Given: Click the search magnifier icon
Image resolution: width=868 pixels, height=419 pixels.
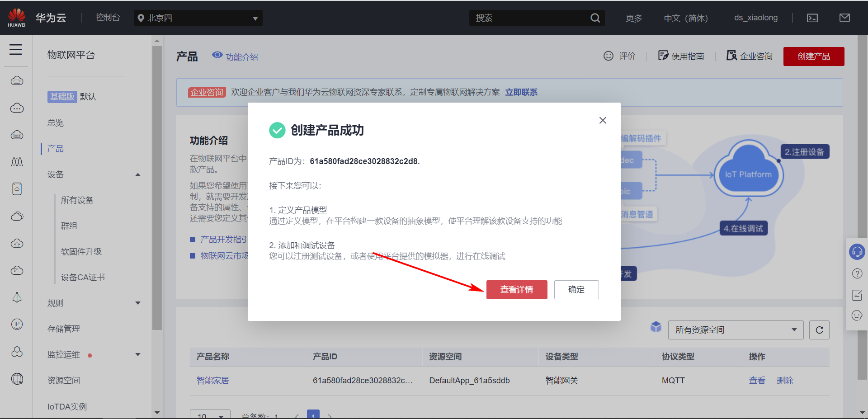Looking at the screenshot, I should tap(595, 18).
